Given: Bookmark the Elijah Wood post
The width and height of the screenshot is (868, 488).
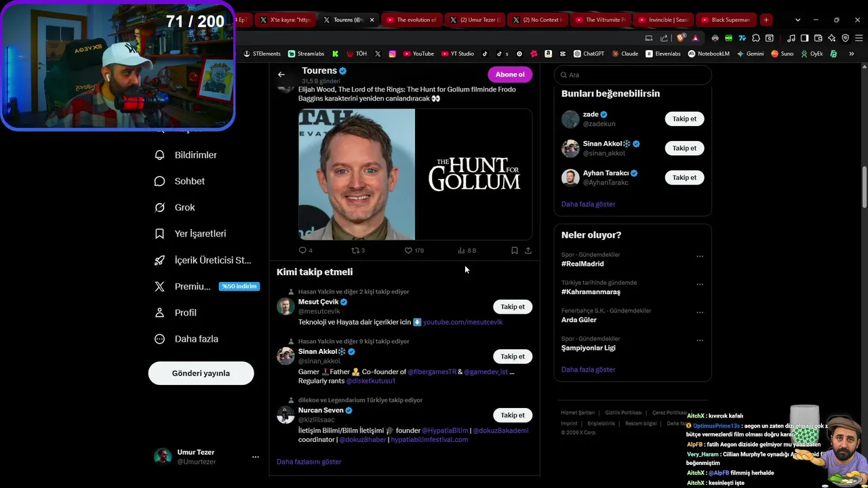Looking at the screenshot, I should click(x=515, y=251).
